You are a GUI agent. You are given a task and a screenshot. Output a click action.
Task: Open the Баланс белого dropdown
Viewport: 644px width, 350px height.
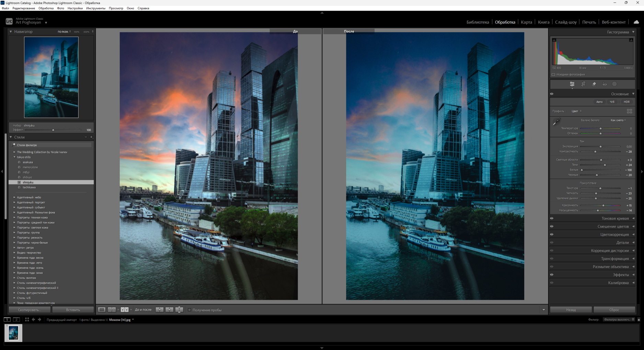click(x=618, y=120)
